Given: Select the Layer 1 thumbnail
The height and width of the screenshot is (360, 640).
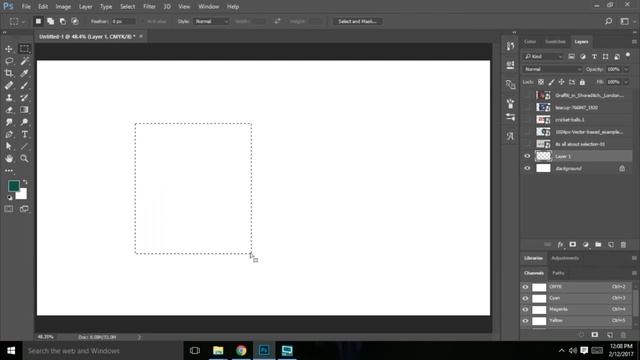Looking at the screenshot, I should pyautogui.click(x=543, y=156).
